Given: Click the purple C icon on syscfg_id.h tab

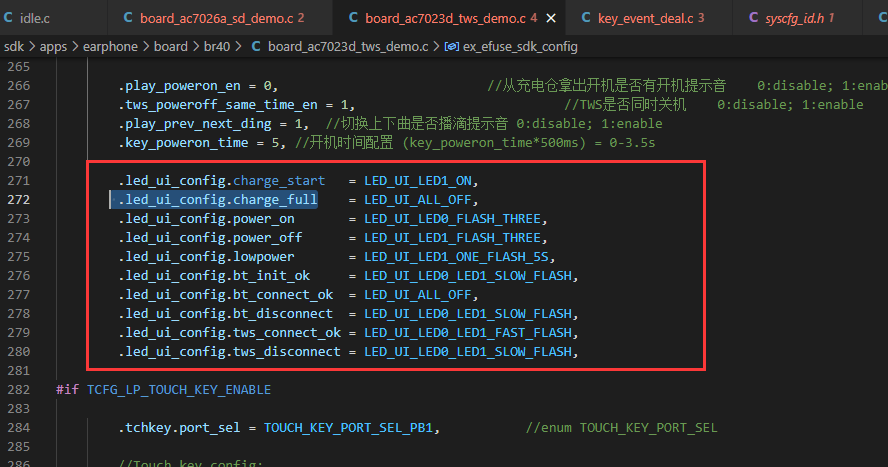Looking at the screenshot, I should coord(753,18).
